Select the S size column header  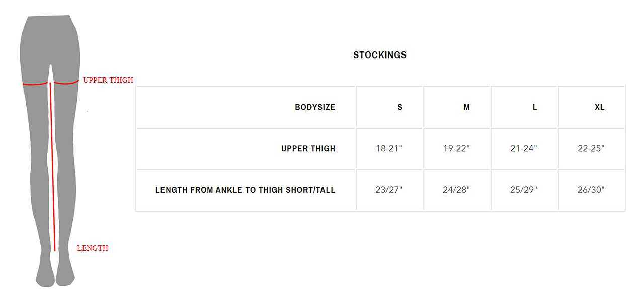pos(400,107)
